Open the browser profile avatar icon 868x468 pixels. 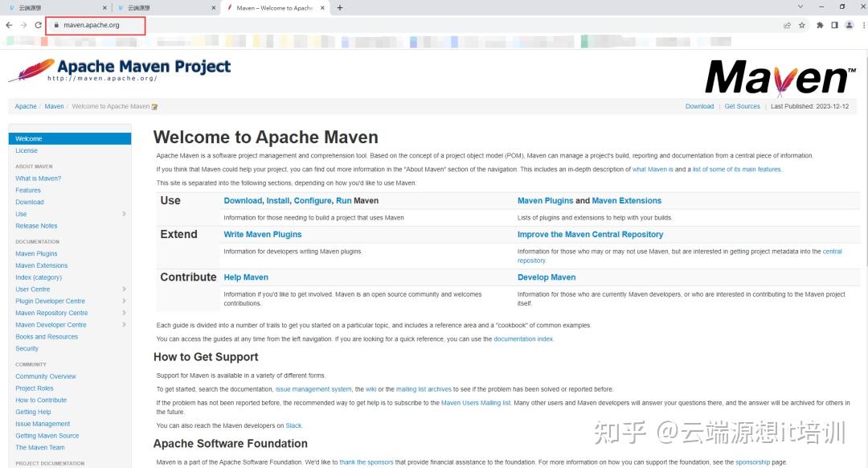(849, 25)
